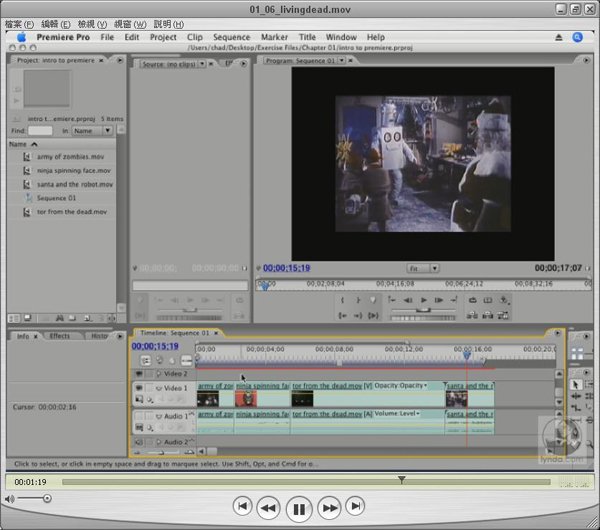
Task: Toggle Audio 1 track output box
Action: (139, 416)
